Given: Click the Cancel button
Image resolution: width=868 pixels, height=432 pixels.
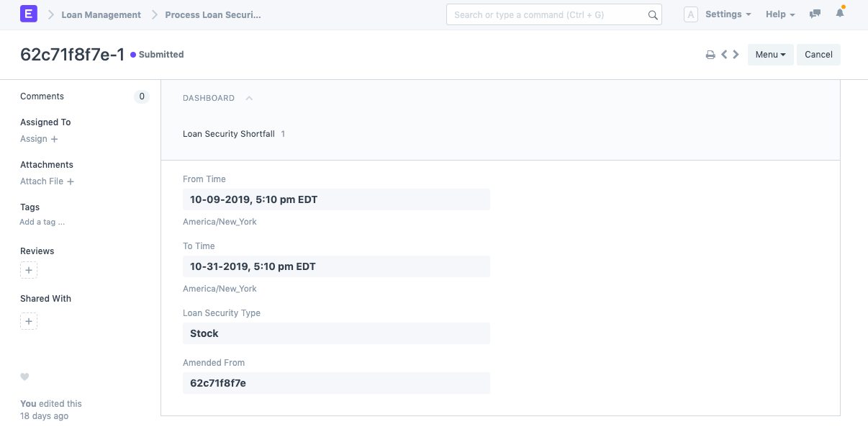Looking at the screenshot, I should 818,55.
